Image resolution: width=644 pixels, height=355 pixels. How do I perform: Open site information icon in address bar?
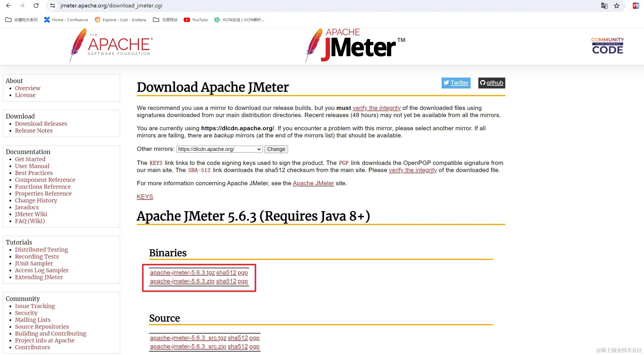[x=52, y=5]
